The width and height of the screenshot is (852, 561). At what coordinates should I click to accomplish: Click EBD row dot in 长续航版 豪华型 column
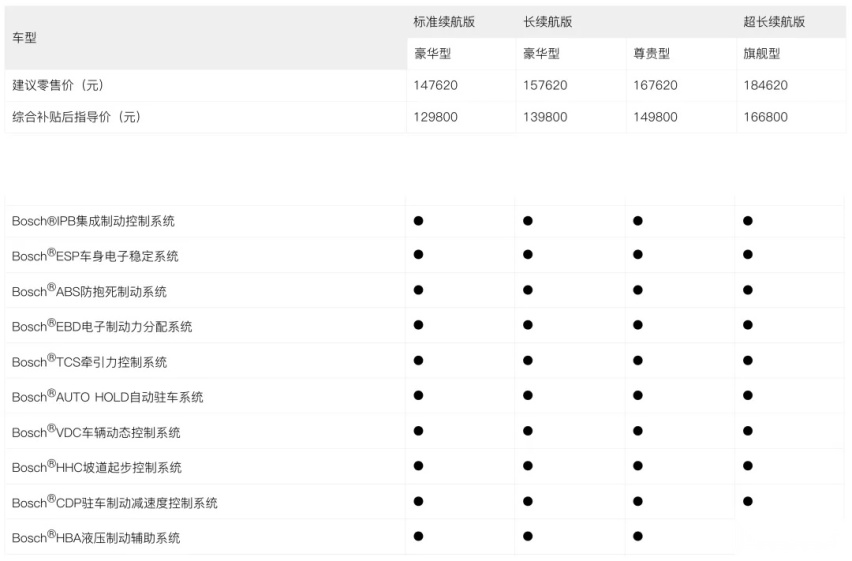528,325
